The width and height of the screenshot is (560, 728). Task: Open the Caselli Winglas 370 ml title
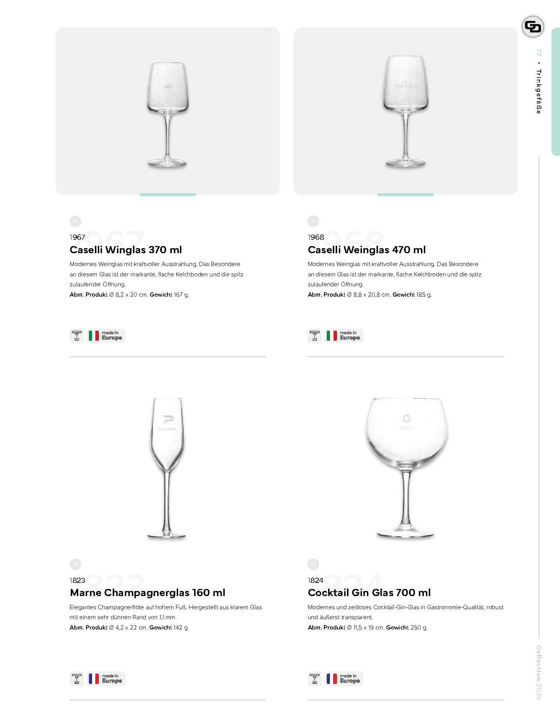coord(126,250)
